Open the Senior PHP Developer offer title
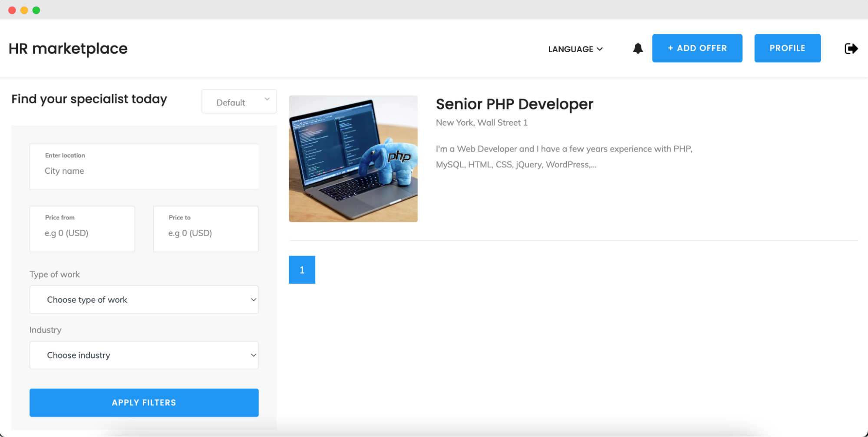868x437 pixels. pyautogui.click(x=514, y=104)
